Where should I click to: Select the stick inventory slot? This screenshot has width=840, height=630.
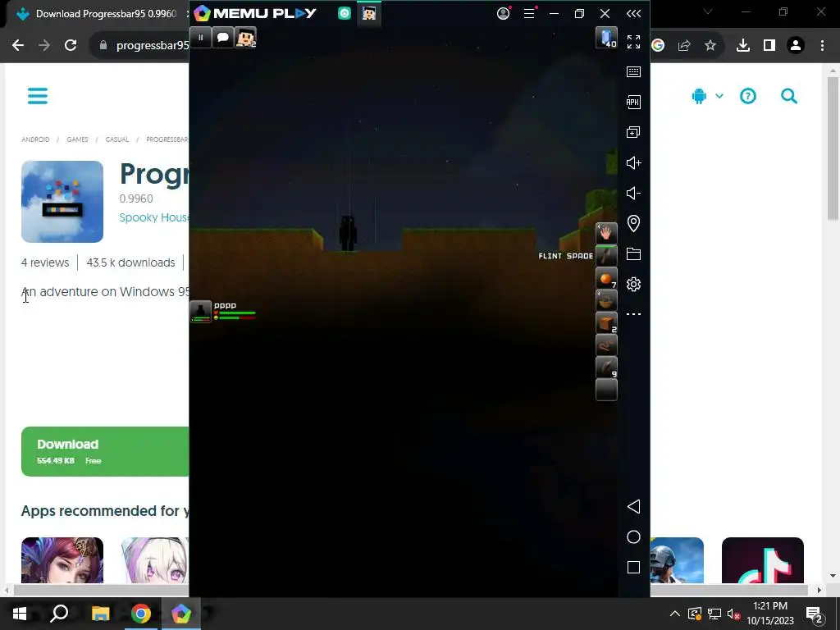(606, 345)
